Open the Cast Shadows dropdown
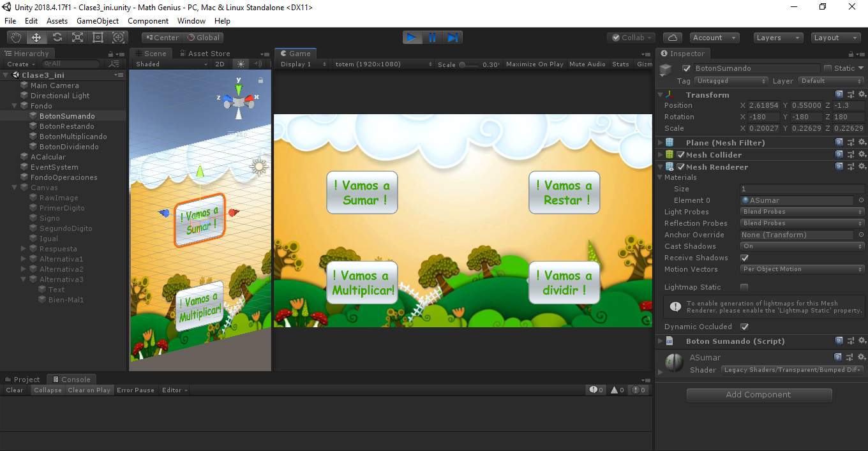Image resolution: width=868 pixels, height=451 pixels. point(802,246)
